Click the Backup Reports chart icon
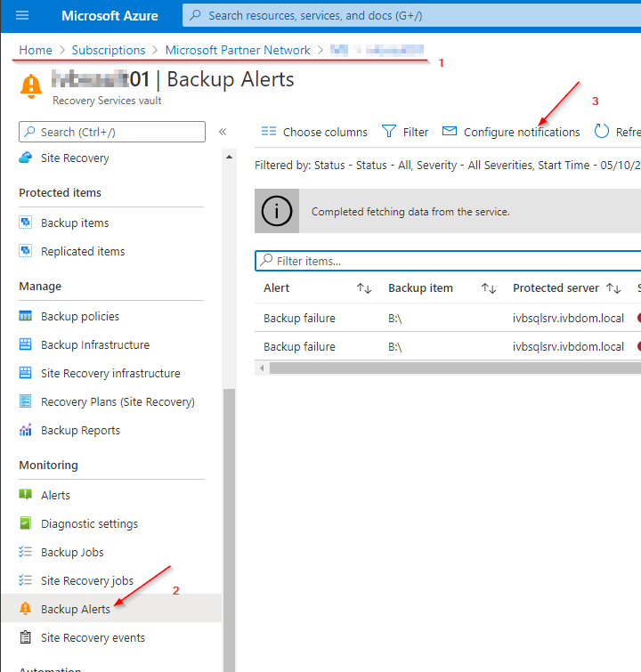The height and width of the screenshot is (672, 641). [25, 430]
